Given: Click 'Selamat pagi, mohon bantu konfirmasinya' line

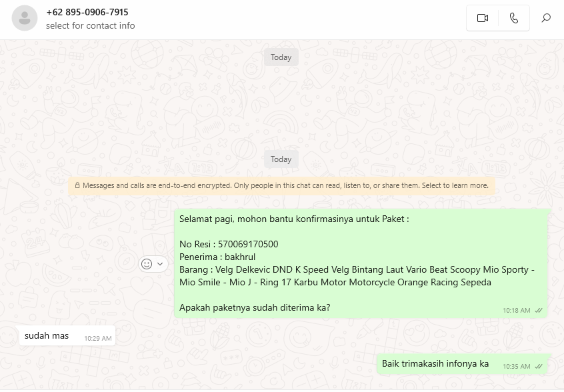Looking at the screenshot, I should pyautogui.click(x=294, y=219).
